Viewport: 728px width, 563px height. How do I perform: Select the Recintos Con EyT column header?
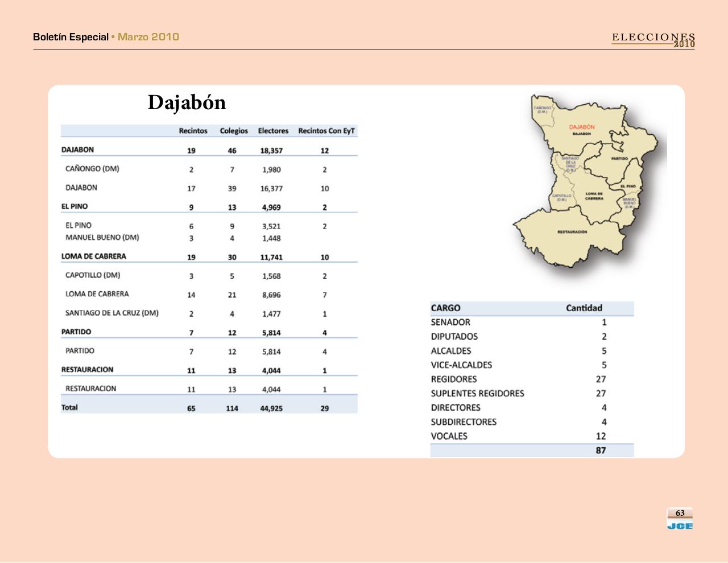coord(326,131)
